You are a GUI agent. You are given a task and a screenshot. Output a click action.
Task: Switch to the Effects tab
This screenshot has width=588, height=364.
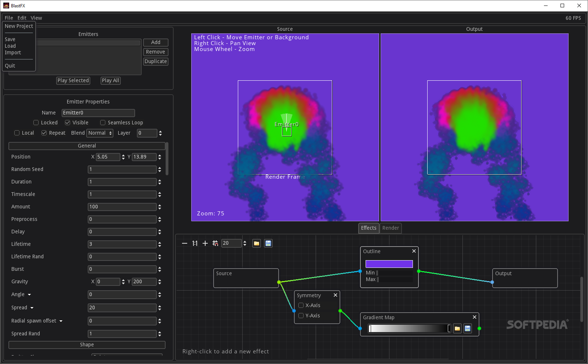pyautogui.click(x=369, y=228)
